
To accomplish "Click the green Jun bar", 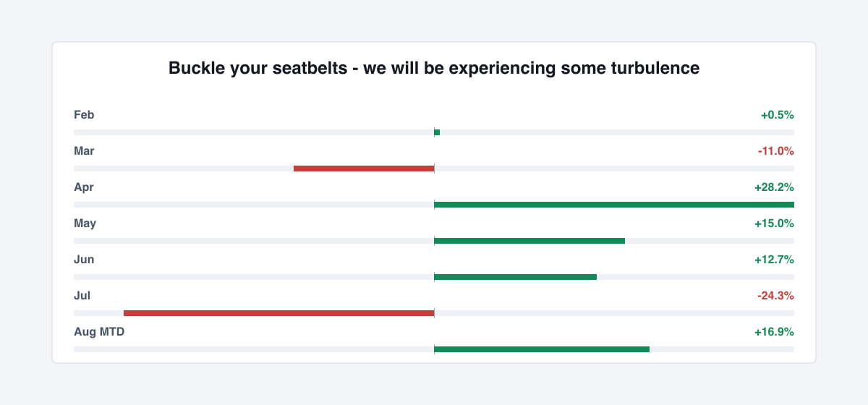I will click(x=515, y=277).
